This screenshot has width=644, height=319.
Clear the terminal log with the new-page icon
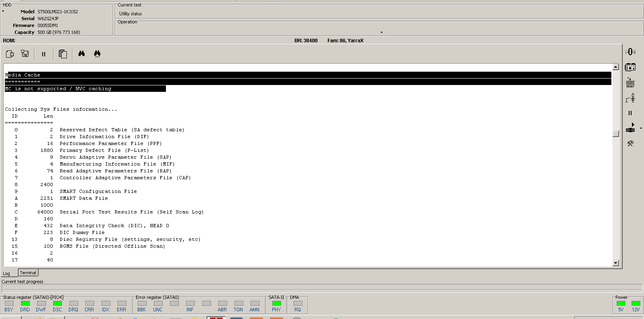coord(10,54)
